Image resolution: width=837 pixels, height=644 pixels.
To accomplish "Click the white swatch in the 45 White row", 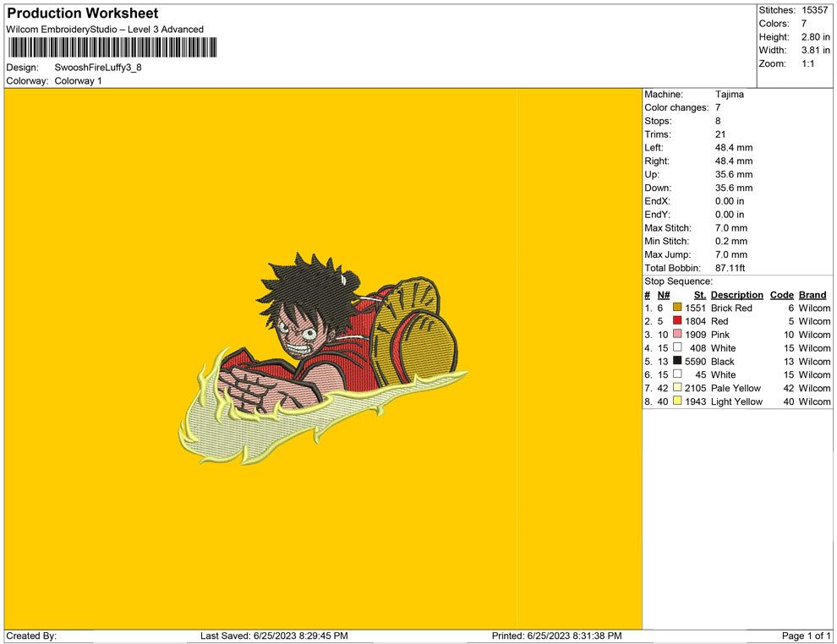I will click(x=677, y=374).
